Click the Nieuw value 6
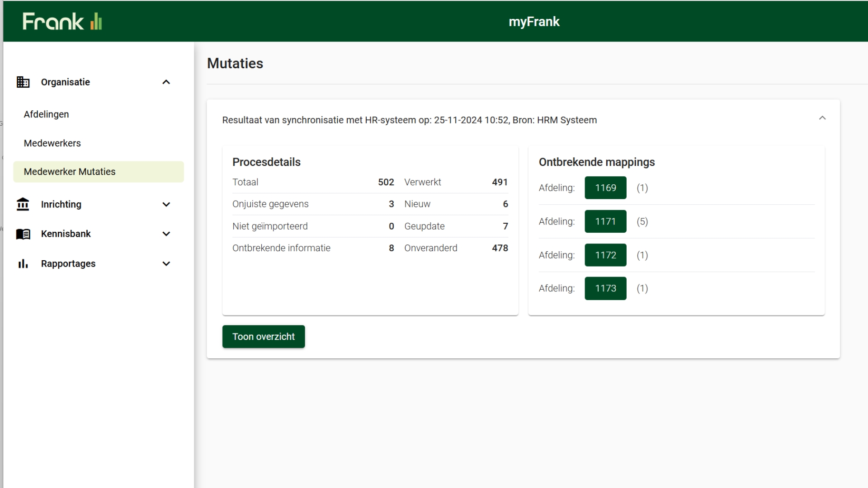This screenshot has height=488, width=868. tap(505, 204)
